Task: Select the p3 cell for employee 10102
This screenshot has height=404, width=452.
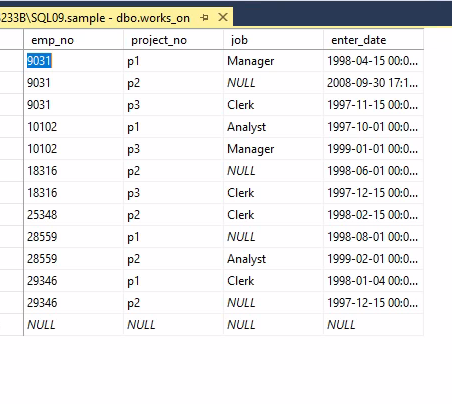Action: (173, 149)
